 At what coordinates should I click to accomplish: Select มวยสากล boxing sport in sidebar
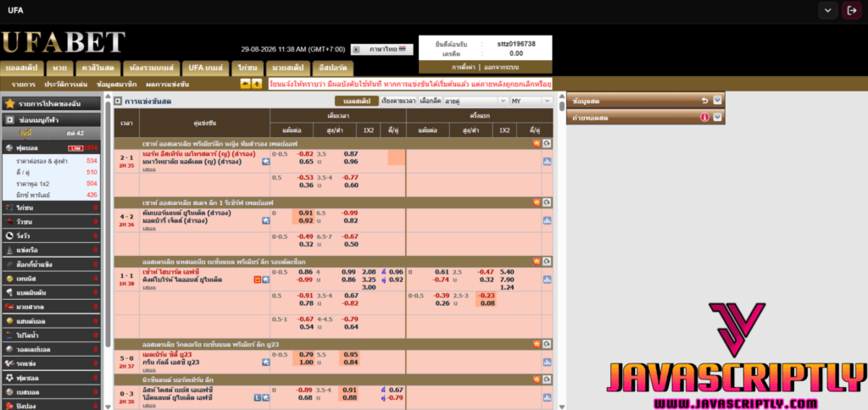point(52,307)
